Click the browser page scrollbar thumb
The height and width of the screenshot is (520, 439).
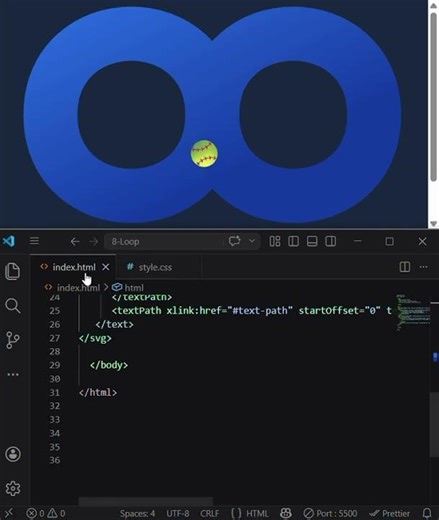(x=433, y=97)
